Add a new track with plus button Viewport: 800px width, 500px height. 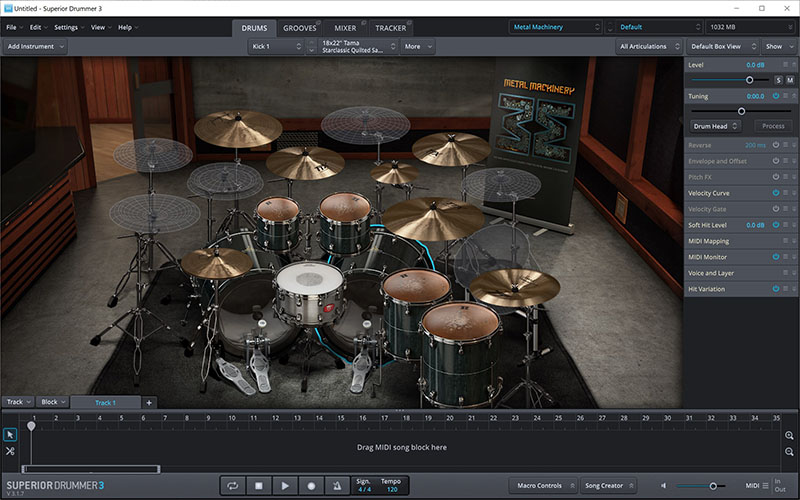pyautogui.click(x=149, y=403)
